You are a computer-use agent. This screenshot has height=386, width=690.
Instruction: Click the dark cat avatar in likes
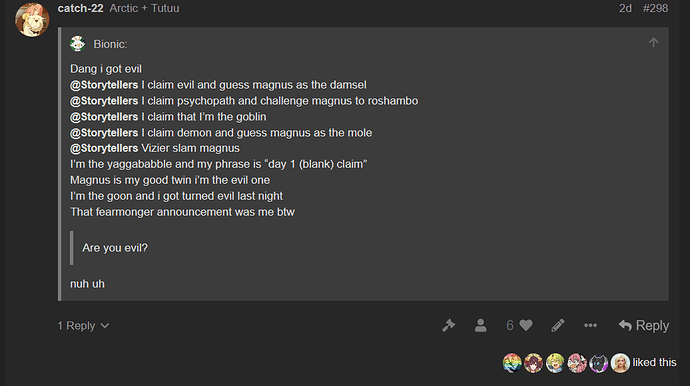(x=598, y=363)
